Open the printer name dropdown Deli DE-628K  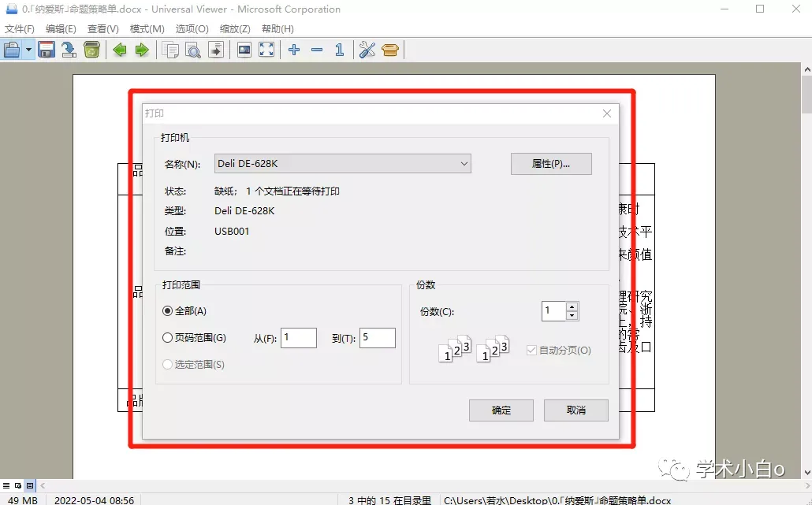click(343, 164)
